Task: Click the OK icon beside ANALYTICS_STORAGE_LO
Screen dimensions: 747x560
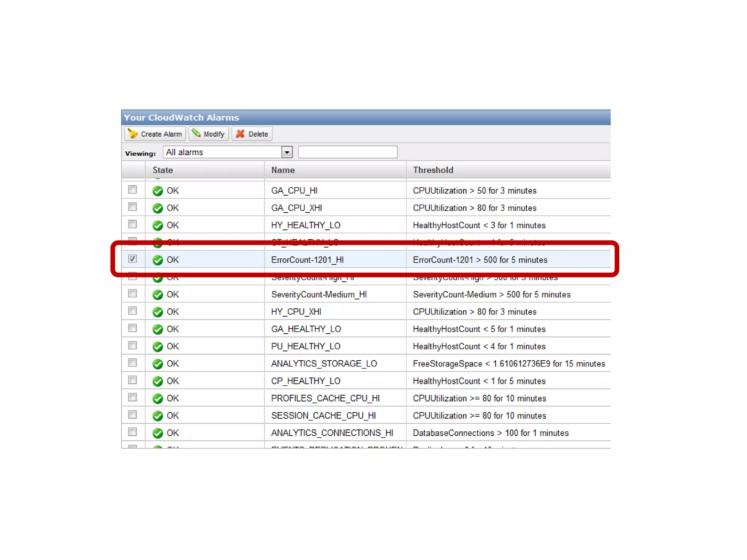Action: [x=158, y=364]
